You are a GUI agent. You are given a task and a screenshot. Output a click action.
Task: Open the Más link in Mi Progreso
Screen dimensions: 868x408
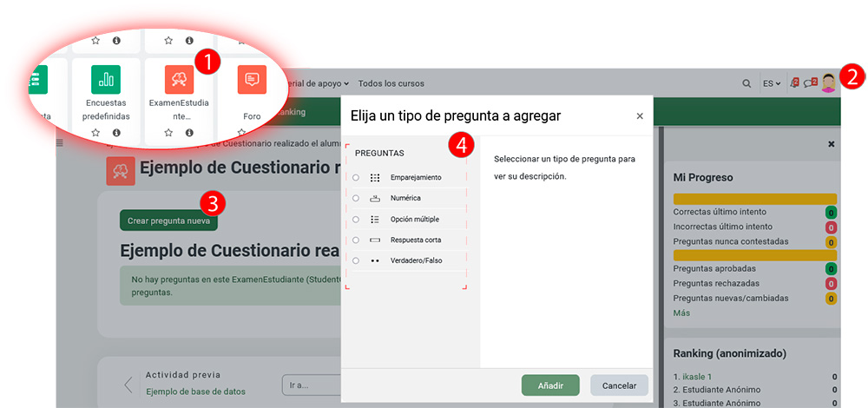tap(681, 313)
